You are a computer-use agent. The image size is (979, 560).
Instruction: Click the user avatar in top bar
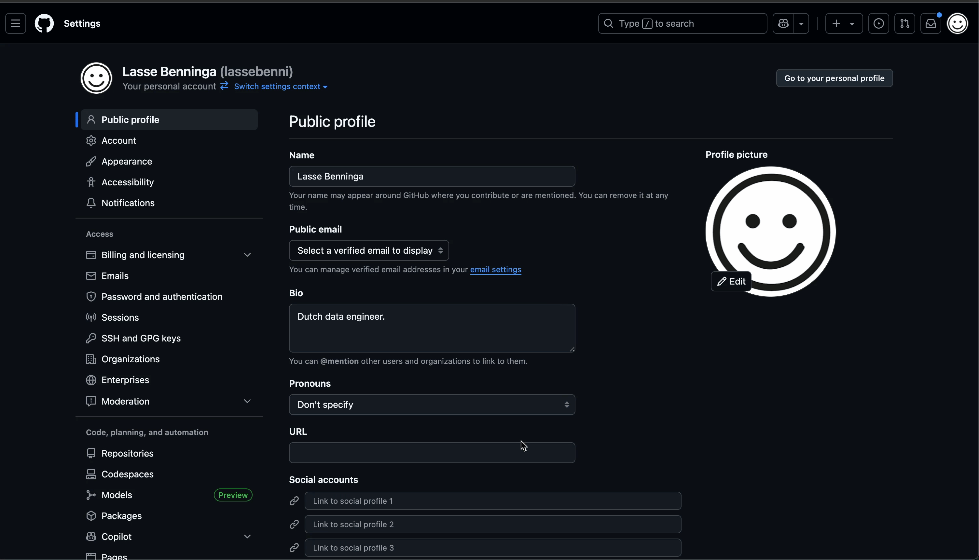(958, 23)
